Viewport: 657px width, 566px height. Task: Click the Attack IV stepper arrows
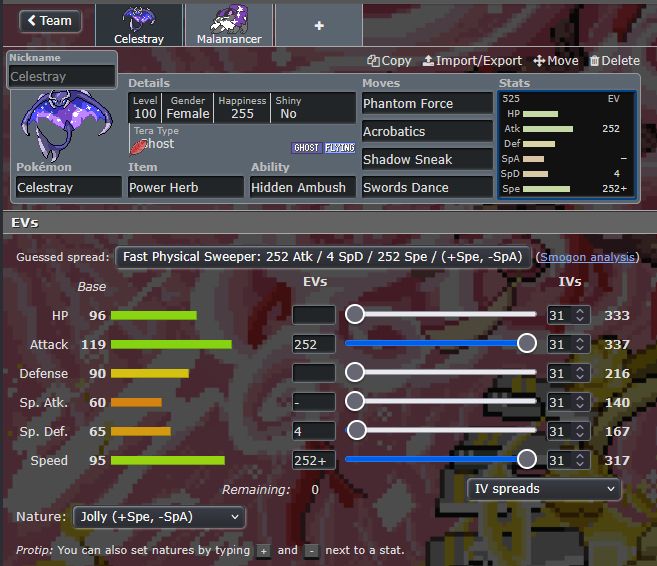tap(580, 344)
